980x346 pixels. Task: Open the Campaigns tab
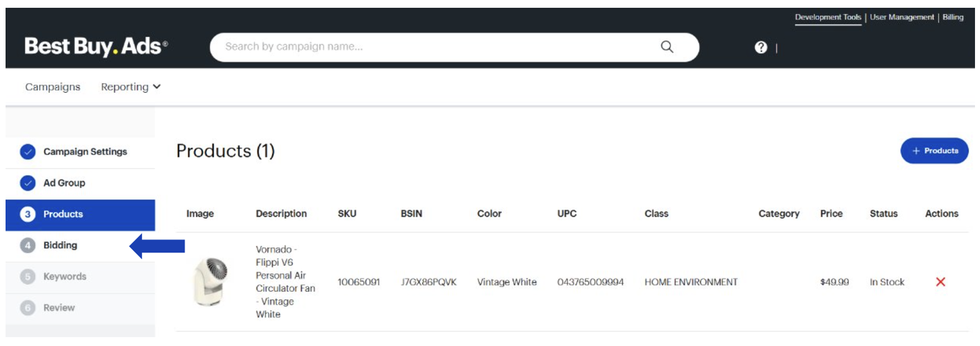tap(53, 87)
